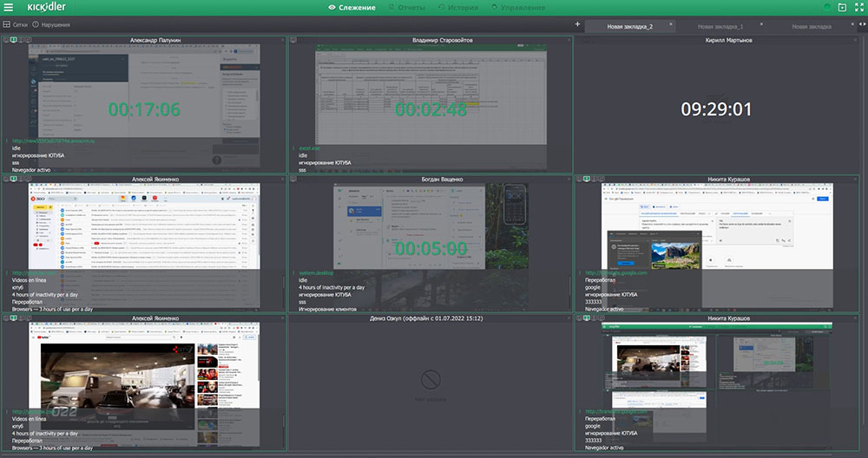
Task: Click the monitor icon on Богдан Ващенко's cell
Action: (293, 180)
